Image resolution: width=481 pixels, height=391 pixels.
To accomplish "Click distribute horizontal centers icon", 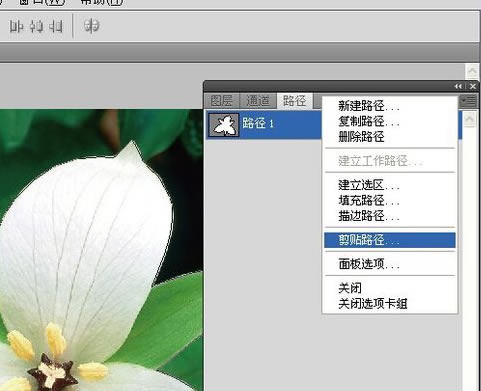I will (36, 26).
